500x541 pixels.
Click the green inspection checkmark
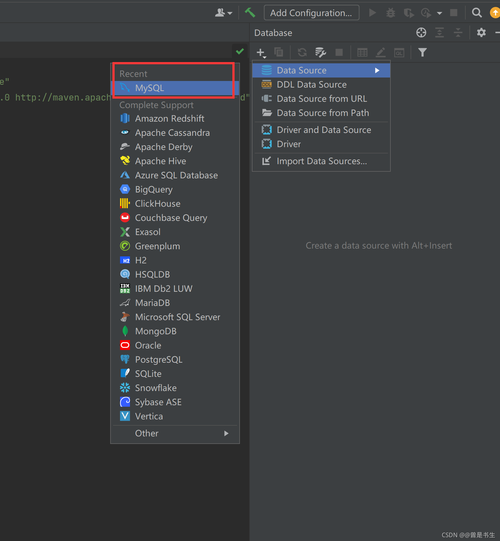pyautogui.click(x=240, y=51)
